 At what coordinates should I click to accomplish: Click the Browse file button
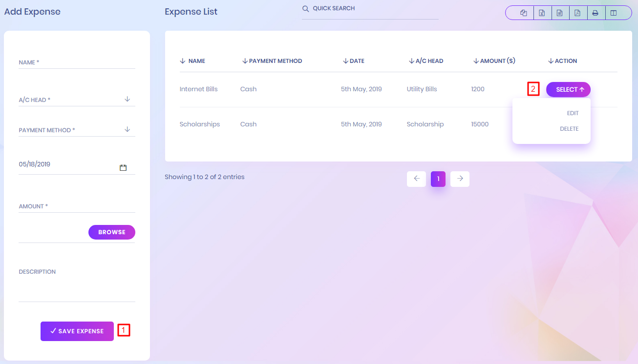111,232
